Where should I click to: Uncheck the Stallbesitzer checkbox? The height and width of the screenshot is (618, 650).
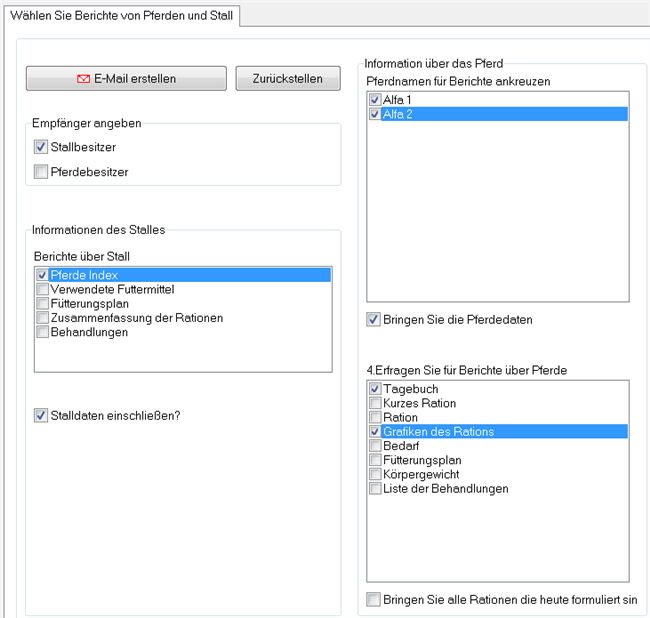pos(41,147)
